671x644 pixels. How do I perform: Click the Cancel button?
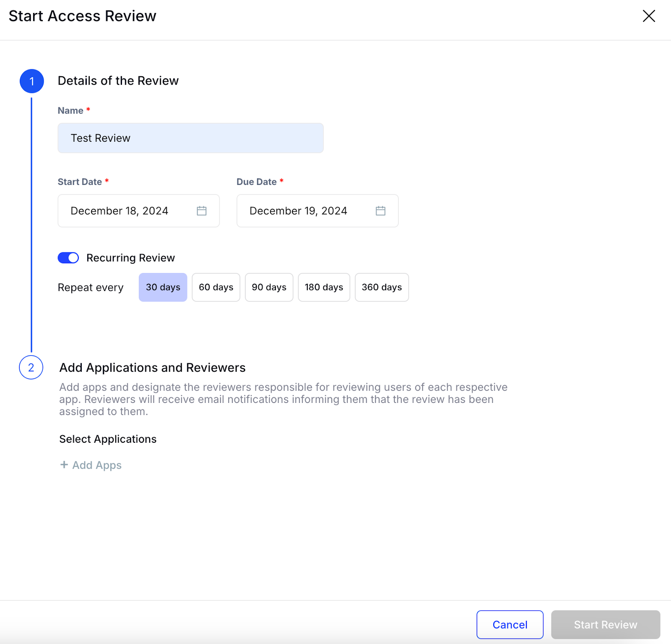[510, 624]
